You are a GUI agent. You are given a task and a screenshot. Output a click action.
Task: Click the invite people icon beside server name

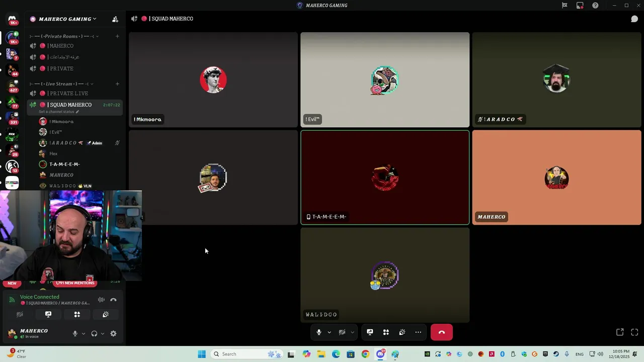(115, 19)
